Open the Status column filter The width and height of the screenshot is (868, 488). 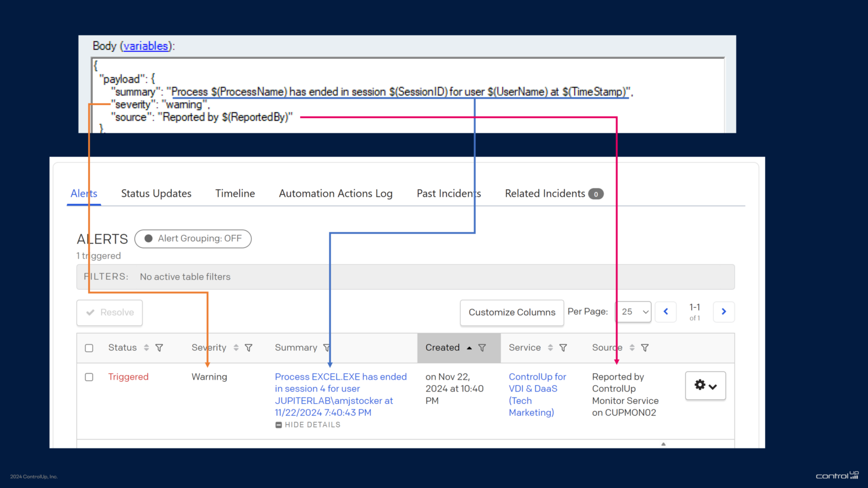tap(160, 348)
